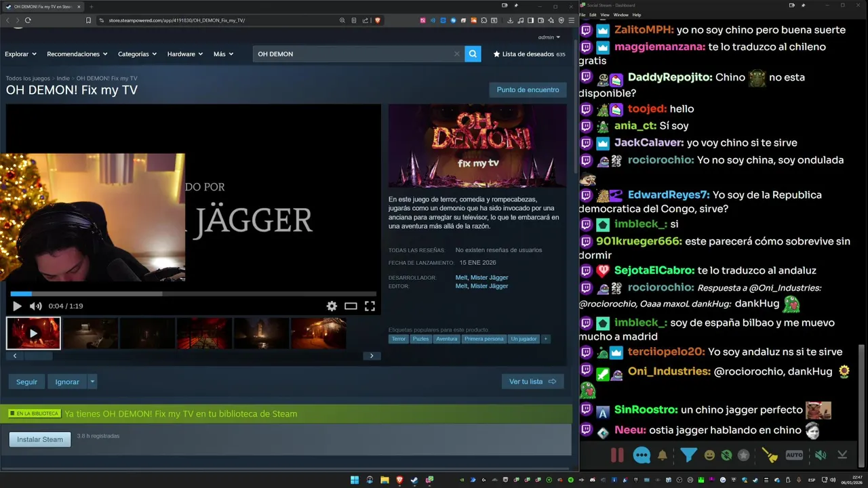The height and width of the screenshot is (488, 868).
Task: Click the Seguir button
Action: (x=27, y=382)
